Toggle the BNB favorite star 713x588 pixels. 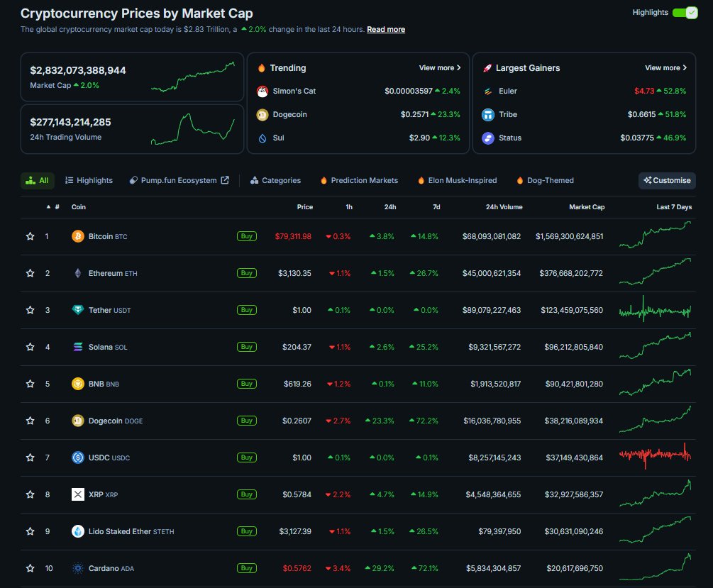tap(30, 384)
